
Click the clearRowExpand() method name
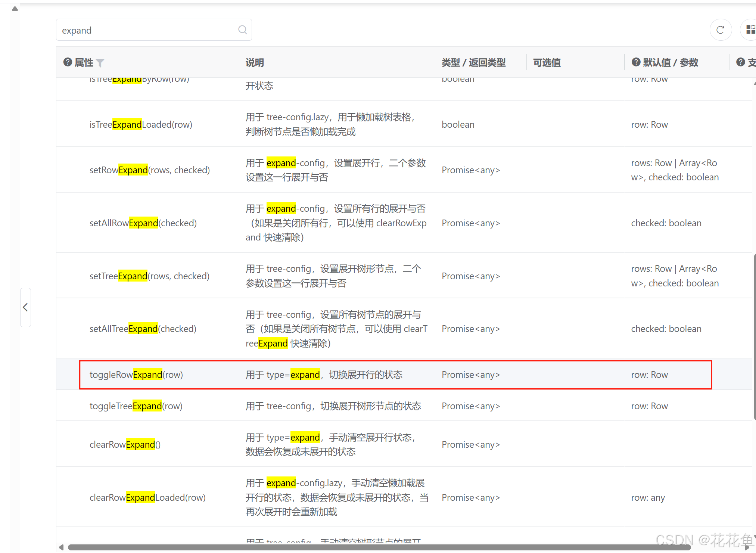125,444
